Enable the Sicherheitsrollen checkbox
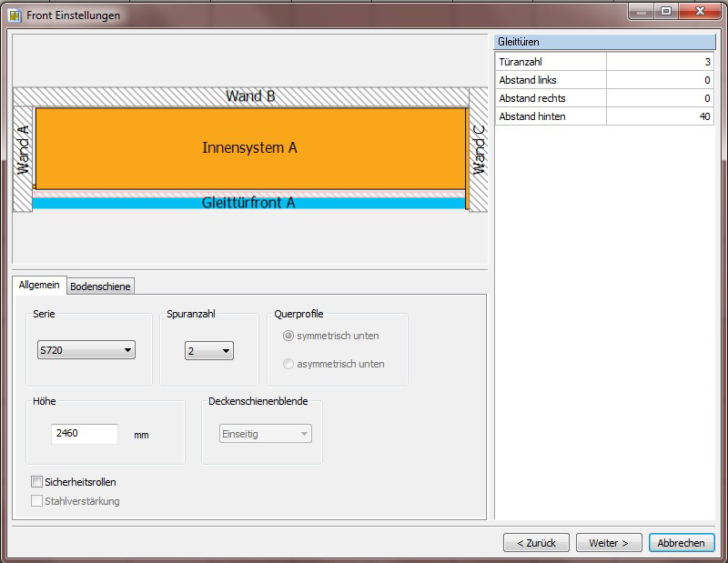Image resolution: width=728 pixels, height=563 pixels. tap(35, 481)
